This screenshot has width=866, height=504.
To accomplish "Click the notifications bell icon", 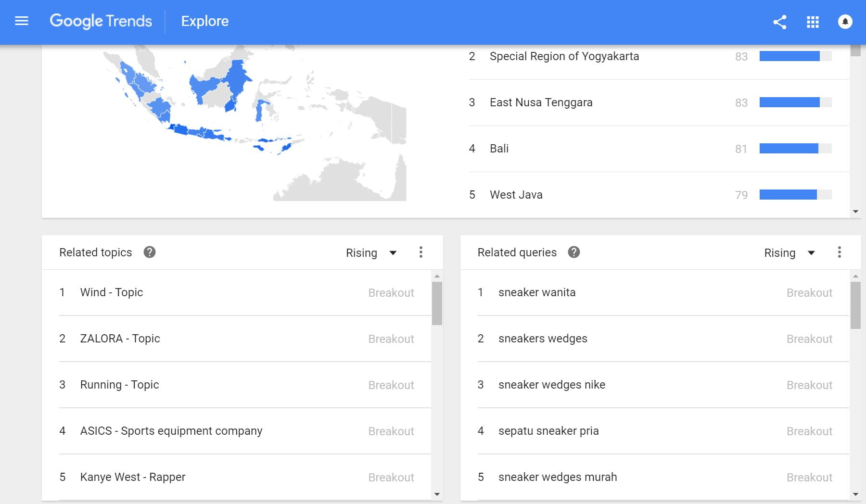I will (845, 22).
